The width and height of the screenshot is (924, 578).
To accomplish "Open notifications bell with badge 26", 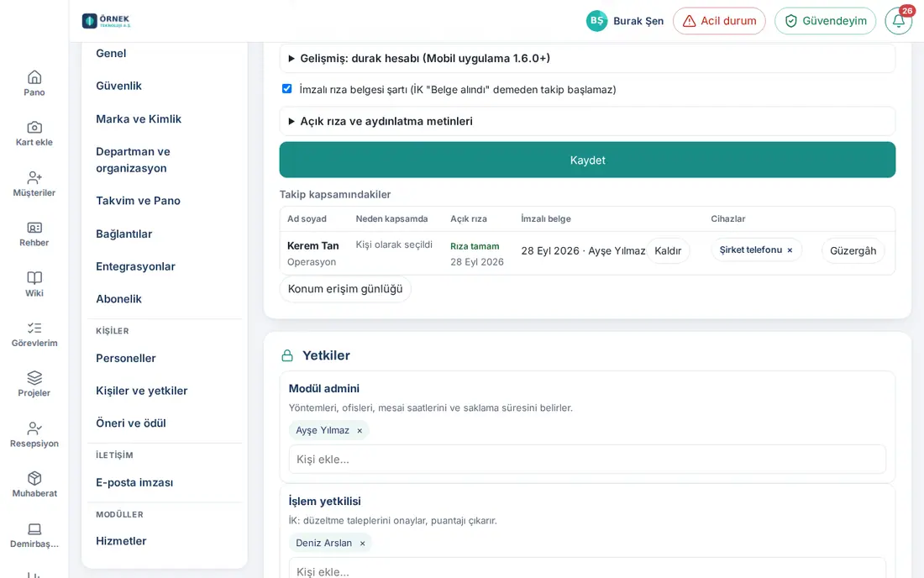I will point(898,21).
